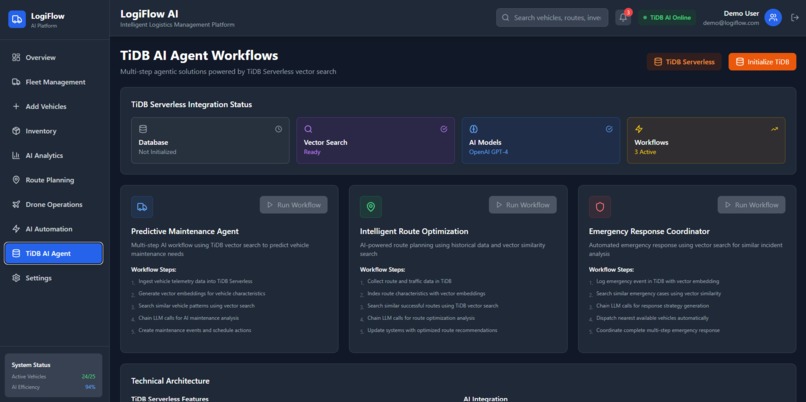The width and height of the screenshot is (806, 402).
Task: Click 'Collect route and traffic data' step
Action: pyautogui.click(x=409, y=281)
